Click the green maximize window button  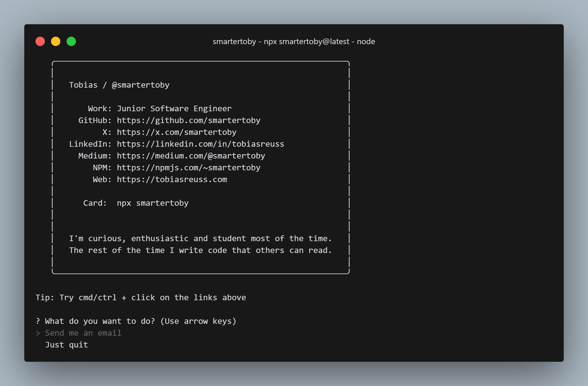pos(71,41)
